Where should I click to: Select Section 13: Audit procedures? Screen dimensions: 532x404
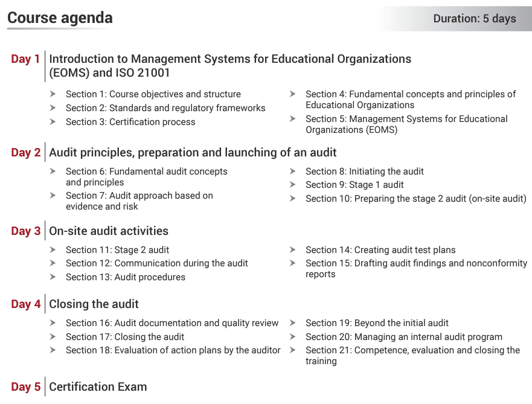coord(125,277)
